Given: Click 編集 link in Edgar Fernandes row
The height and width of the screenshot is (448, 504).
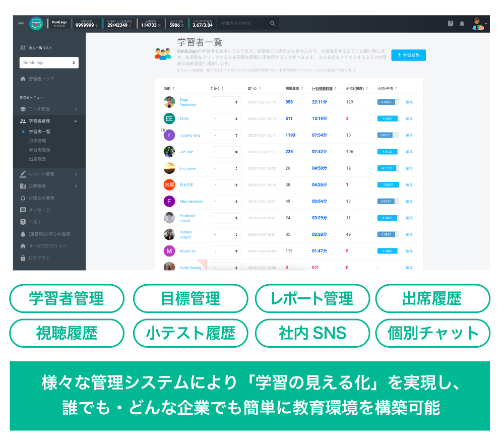Looking at the screenshot, I should coord(409,102).
